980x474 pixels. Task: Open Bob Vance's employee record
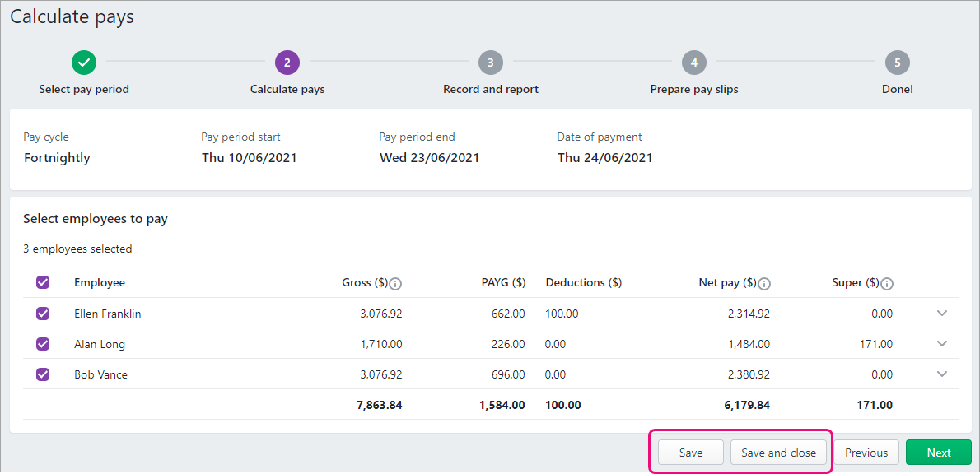pyautogui.click(x=100, y=374)
